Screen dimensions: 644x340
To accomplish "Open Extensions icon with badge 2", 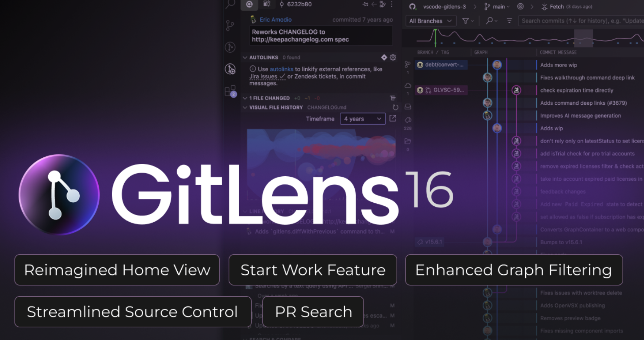I will 230,91.
